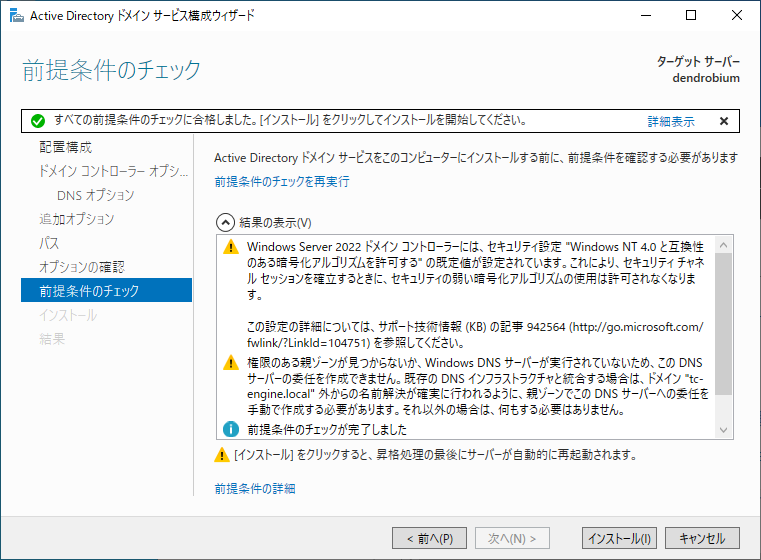Image resolution: width=761 pixels, height=560 pixels.
Task: Minimize the wizard window
Action: pyautogui.click(x=645, y=16)
